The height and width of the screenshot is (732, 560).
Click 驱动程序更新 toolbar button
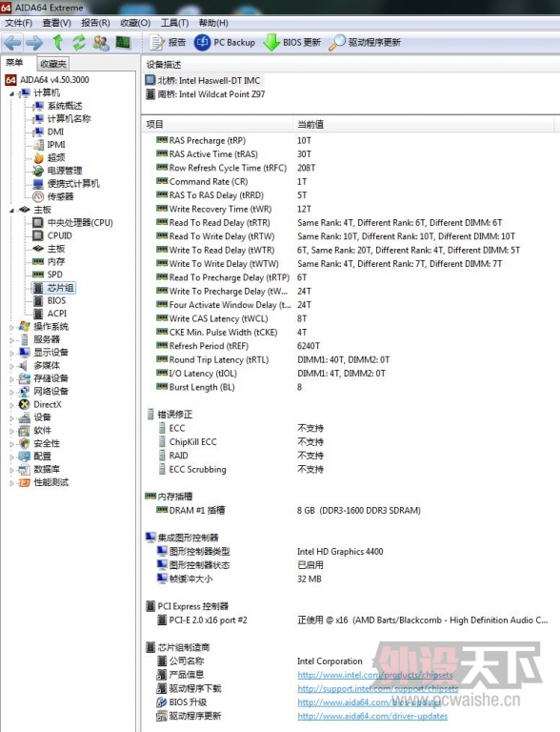point(365,43)
